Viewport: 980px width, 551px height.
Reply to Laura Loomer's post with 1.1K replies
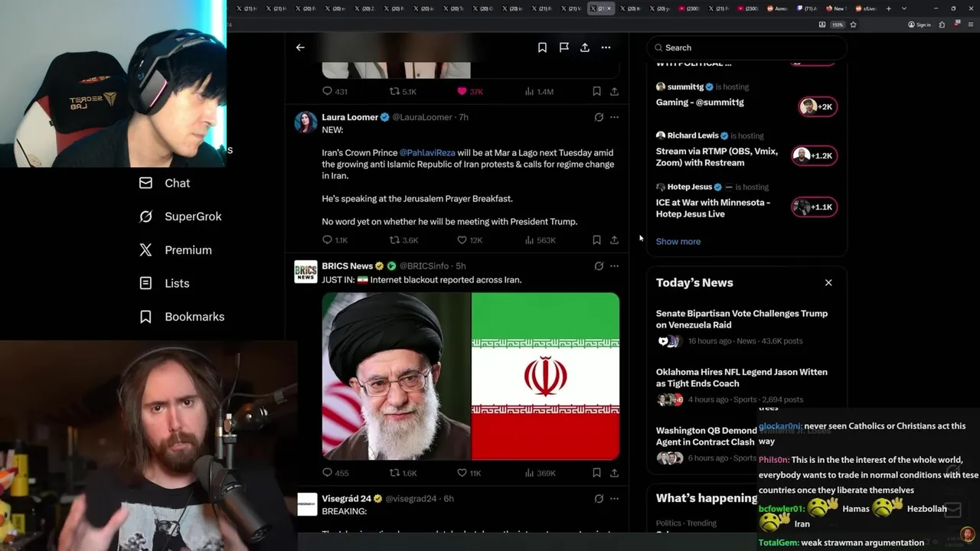[x=335, y=240]
